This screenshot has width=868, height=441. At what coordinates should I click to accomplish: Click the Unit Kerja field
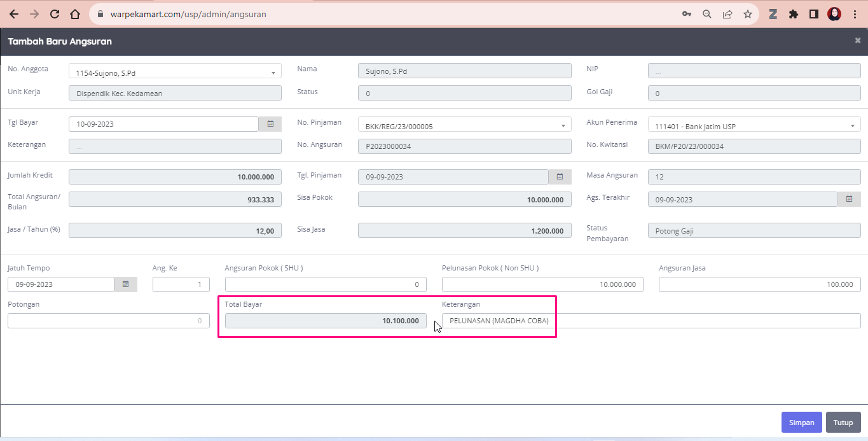tap(175, 93)
